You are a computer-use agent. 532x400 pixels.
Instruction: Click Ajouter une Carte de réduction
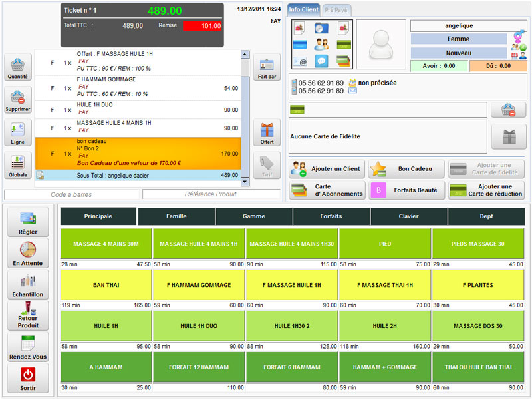click(x=486, y=190)
